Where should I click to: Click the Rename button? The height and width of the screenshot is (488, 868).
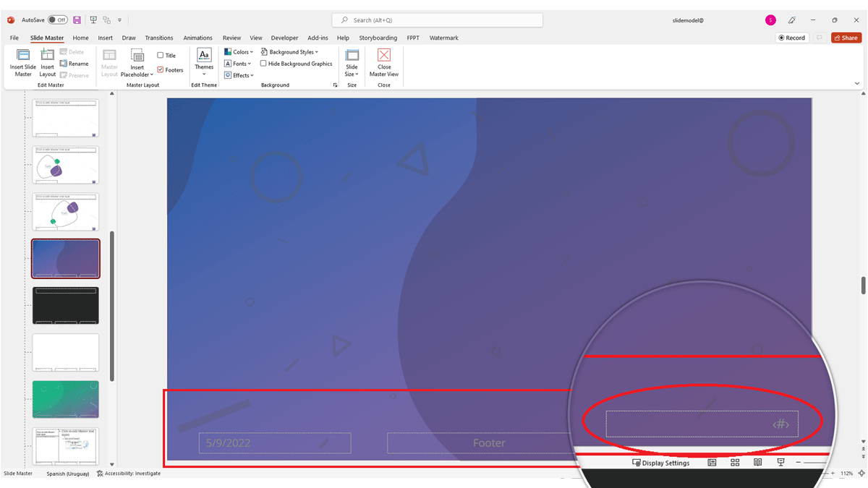click(x=75, y=64)
